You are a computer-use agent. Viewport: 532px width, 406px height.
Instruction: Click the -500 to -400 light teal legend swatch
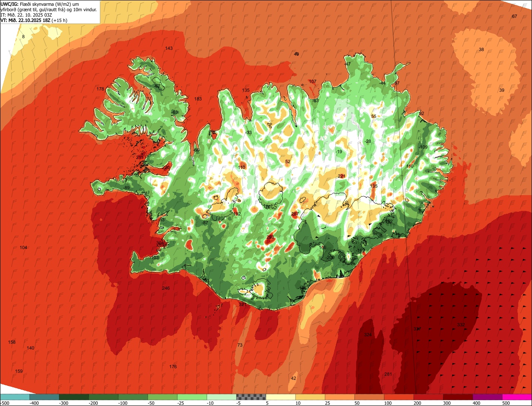click(15, 396)
